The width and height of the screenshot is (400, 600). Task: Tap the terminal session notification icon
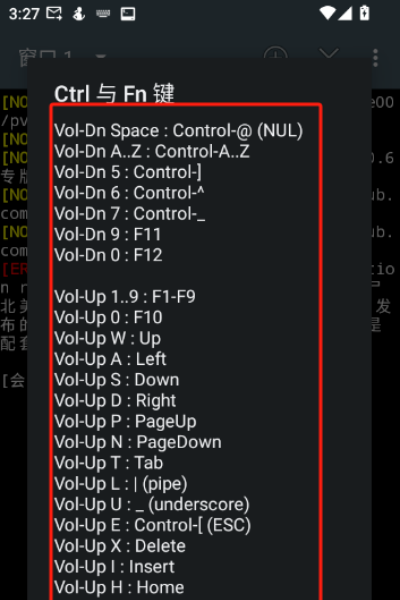click(128, 14)
